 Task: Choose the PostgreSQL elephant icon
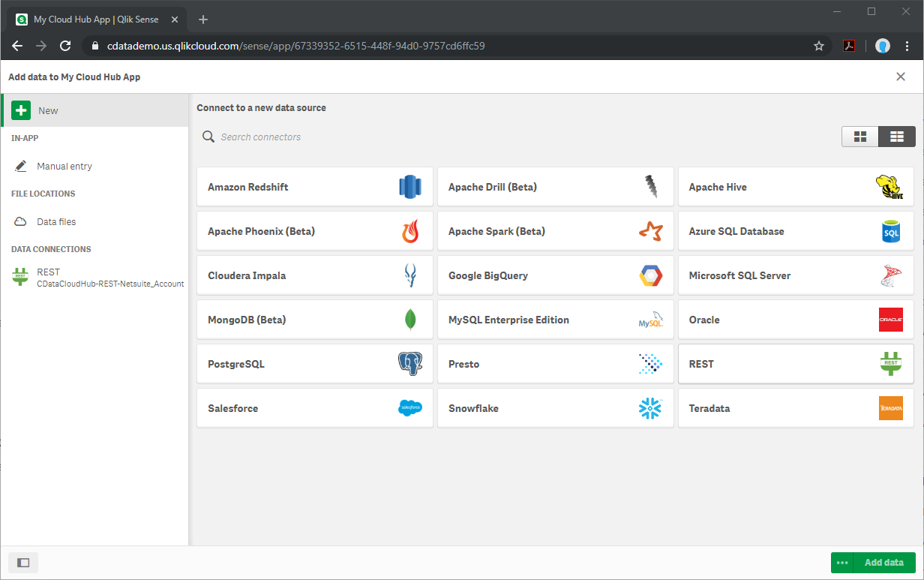click(x=410, y=364)
